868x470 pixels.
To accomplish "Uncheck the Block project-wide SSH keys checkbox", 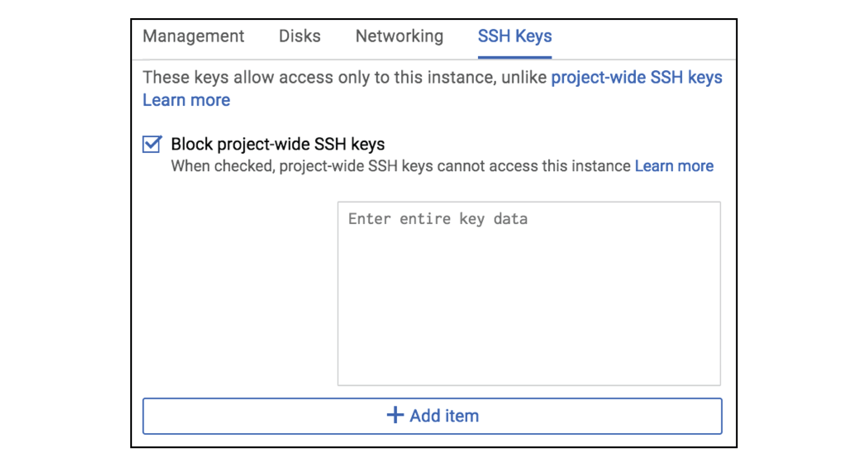I will pyautogui.click(x=152, y=144).
